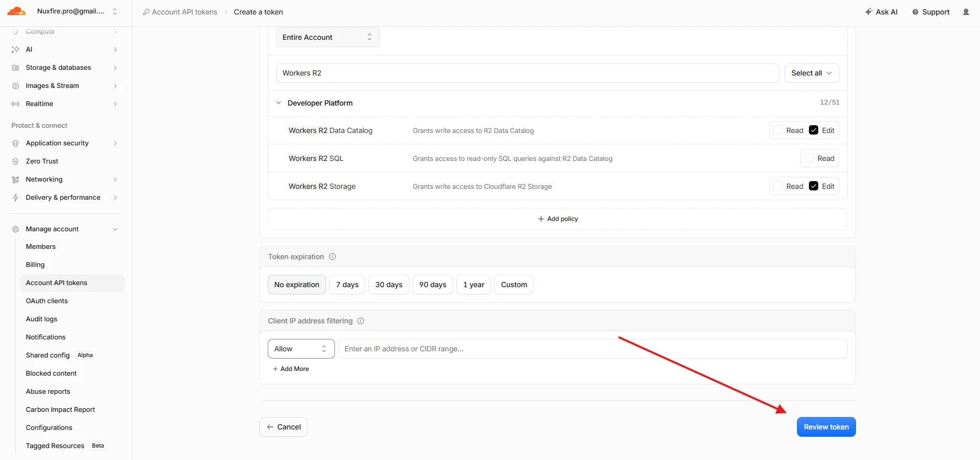This screenshot has height=460, width=980.
Task: Click the Manage account gear icon
Action: 16,229
